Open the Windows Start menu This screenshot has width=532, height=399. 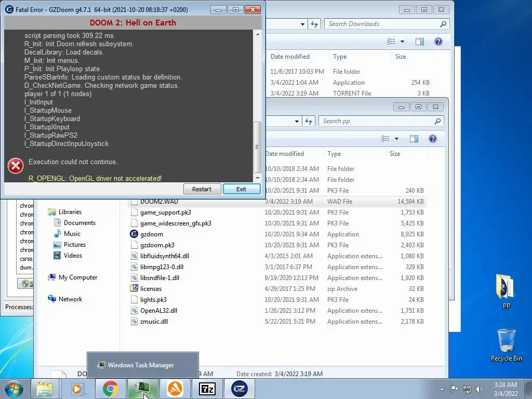point(15,389)
